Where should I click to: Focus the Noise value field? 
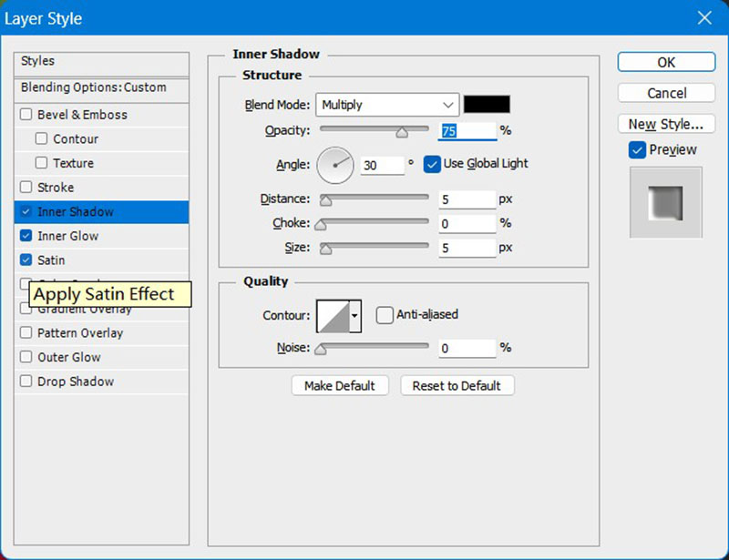467,348
